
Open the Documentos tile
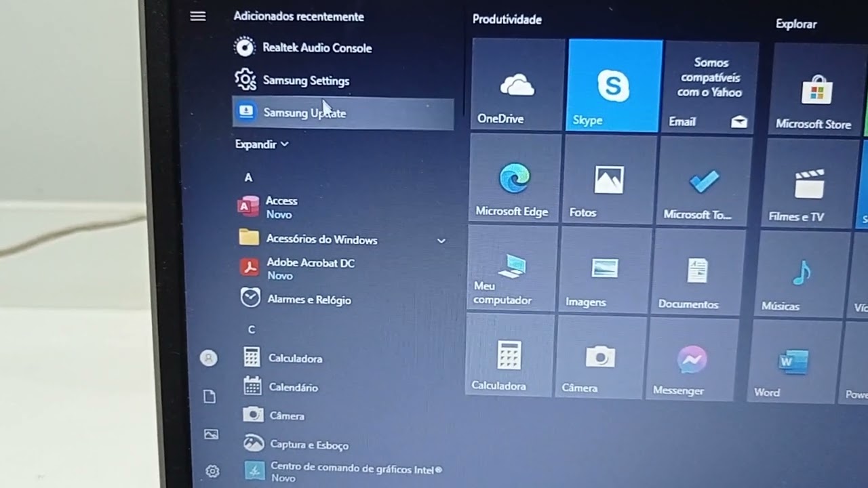[698, 272]
